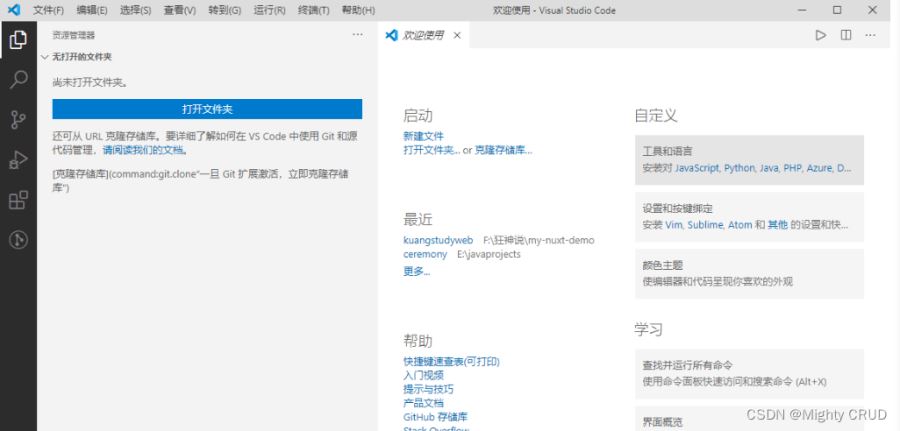Screen dimensions: 900x431
Task: Install PHP support link
Action: tap(793, 168)
